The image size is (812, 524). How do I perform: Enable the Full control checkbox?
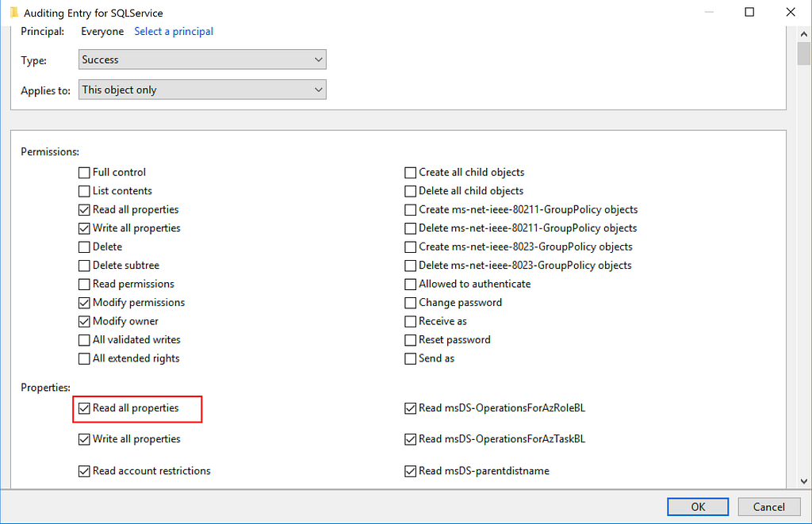click(84, 173)
